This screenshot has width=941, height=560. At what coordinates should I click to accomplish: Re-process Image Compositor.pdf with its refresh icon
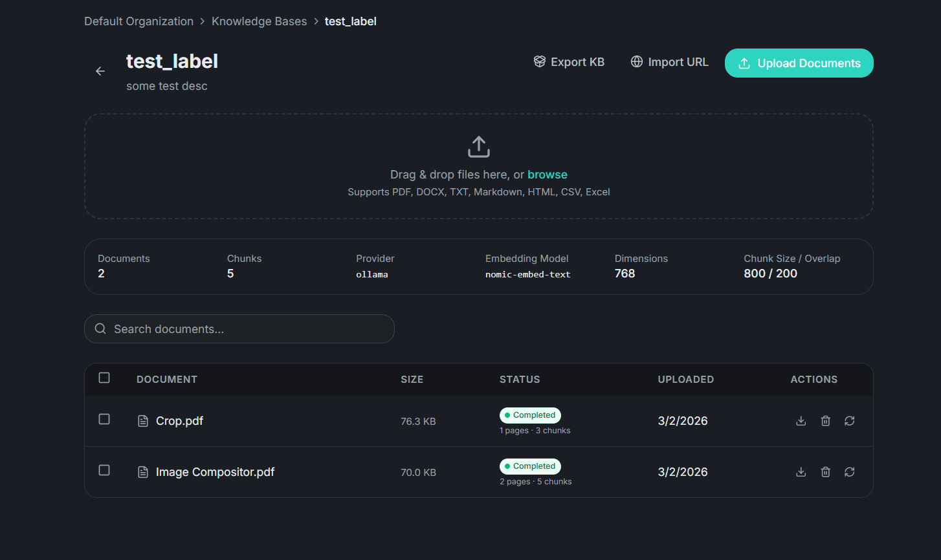[x=850, y=472]
